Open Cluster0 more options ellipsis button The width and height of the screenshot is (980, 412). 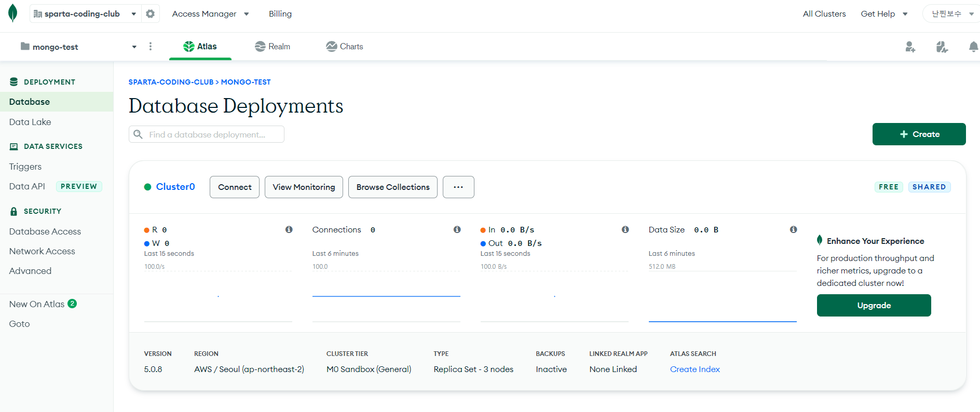(458, 187)
